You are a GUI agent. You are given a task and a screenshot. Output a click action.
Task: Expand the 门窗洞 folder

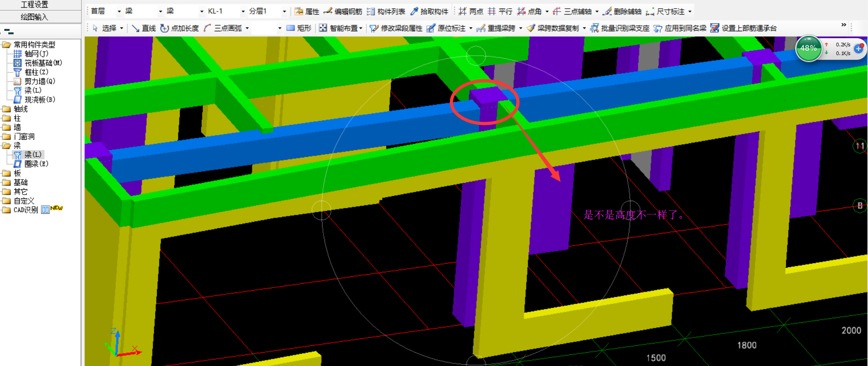pyautogui.click(x=18, y=136)
